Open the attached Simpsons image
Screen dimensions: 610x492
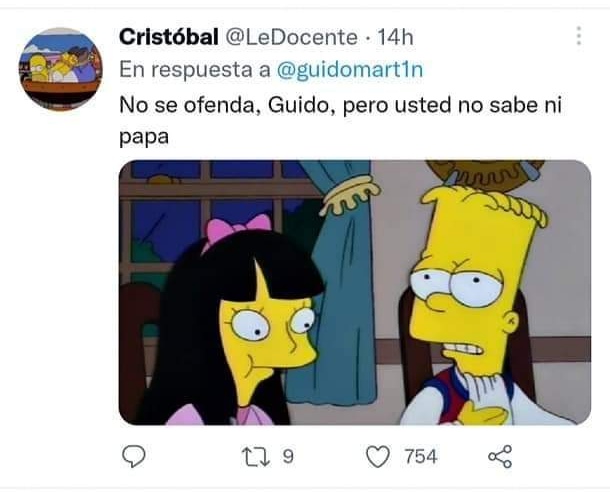355,292
